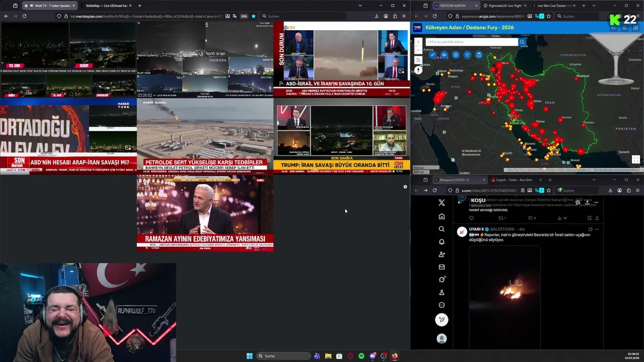Open the basemap store icon on map
The image size is (644, 362).
point(456,55)
